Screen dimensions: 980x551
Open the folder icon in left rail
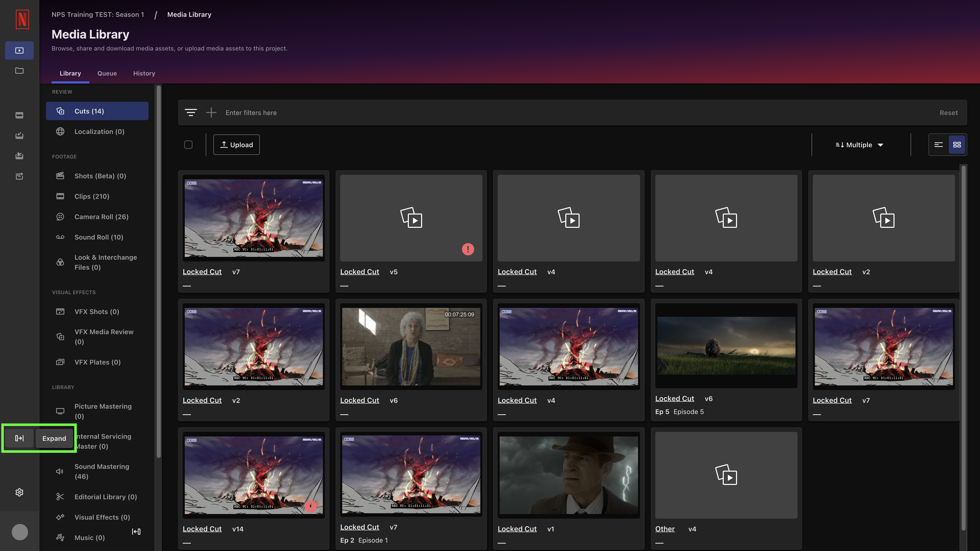click(19, 71)
